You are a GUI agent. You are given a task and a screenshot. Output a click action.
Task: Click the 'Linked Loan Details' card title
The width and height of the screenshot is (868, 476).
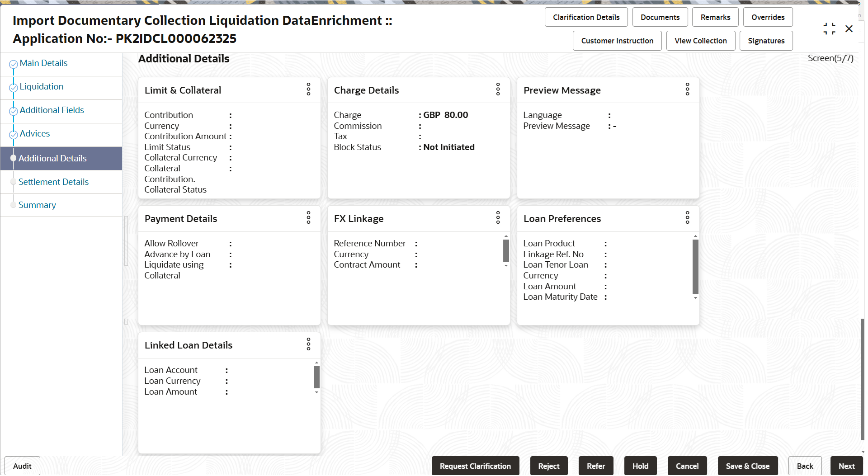coord(189,345)
